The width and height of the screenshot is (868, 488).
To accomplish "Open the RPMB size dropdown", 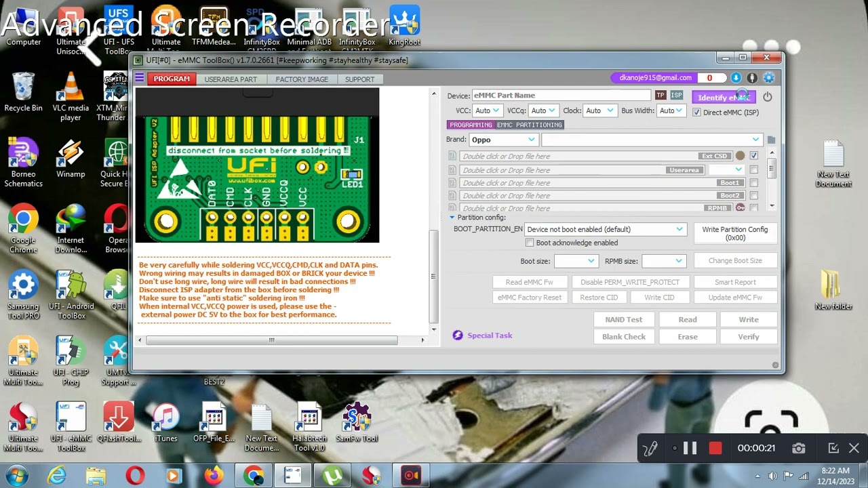I will (664, 261).
